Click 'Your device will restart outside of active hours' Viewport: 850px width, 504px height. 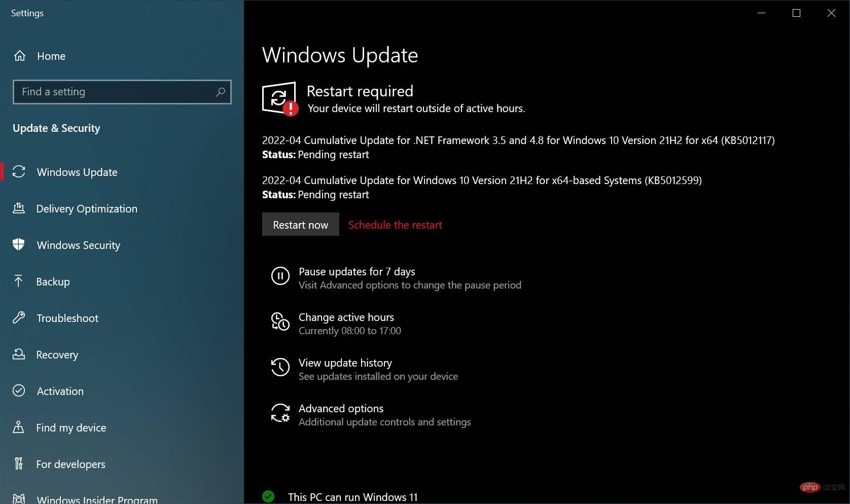(x=416, y=108)
